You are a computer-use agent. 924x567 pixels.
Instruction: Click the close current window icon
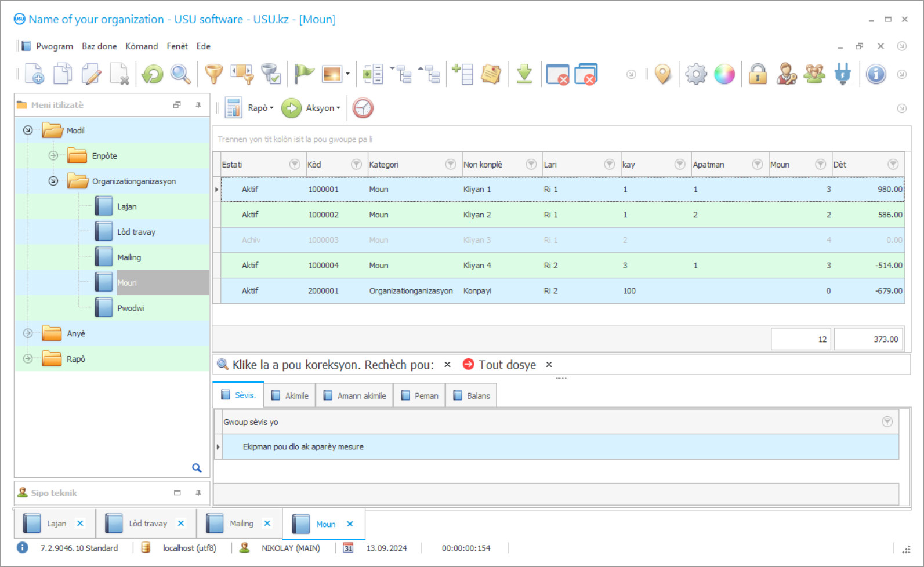click(557, 74)
